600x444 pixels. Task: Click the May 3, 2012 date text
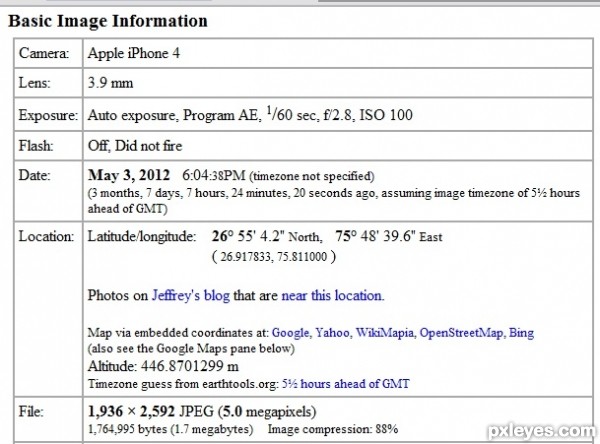click(129, 175)
